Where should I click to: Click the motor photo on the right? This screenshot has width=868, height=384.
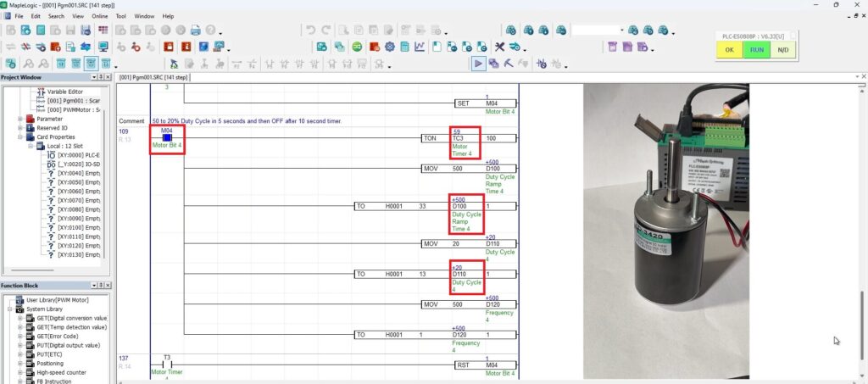[x=666, y=231]
